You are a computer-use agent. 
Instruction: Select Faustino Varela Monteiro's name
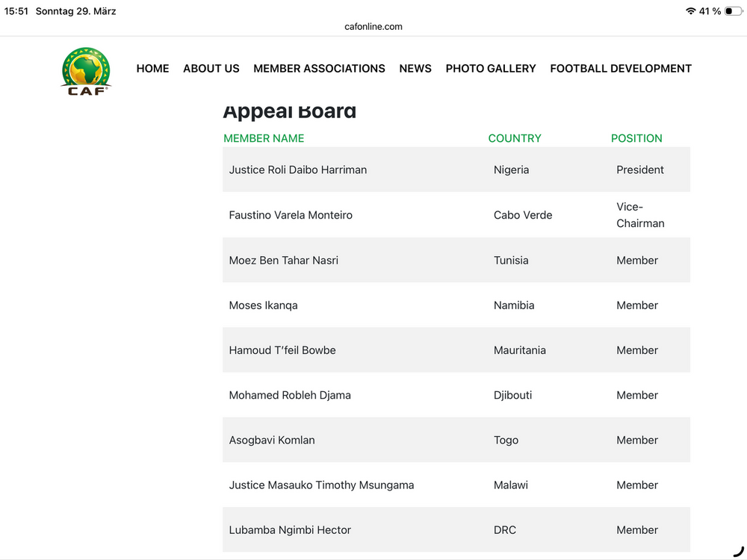[x=291, y=215]
